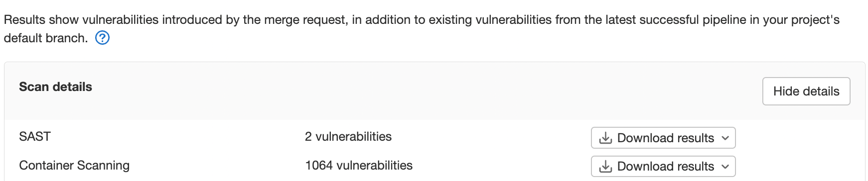Click the download arrow icon for Container Scanning

(605, 166)
